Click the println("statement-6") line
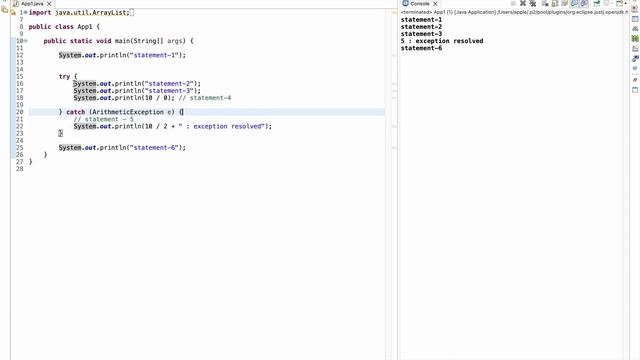 (122, 148)
